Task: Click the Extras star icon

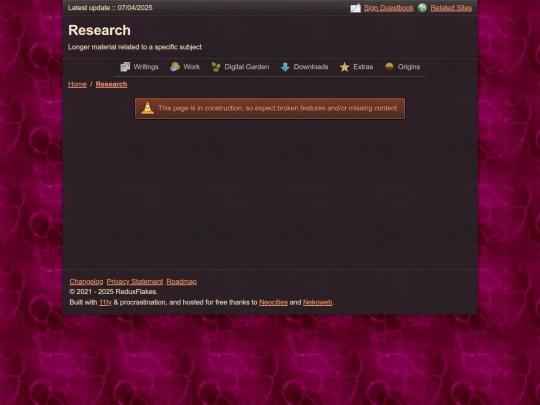Action: (344, 67)
